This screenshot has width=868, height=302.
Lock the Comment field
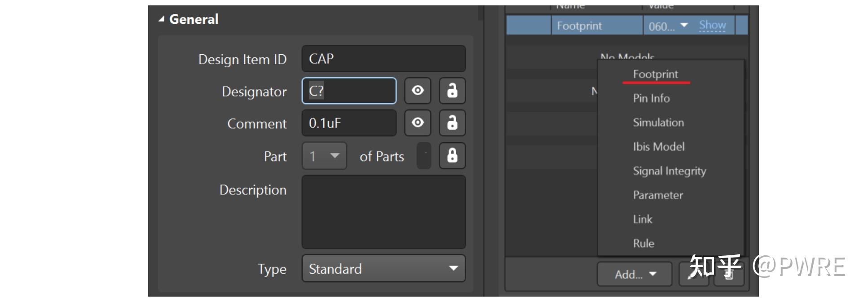point(452,123)
